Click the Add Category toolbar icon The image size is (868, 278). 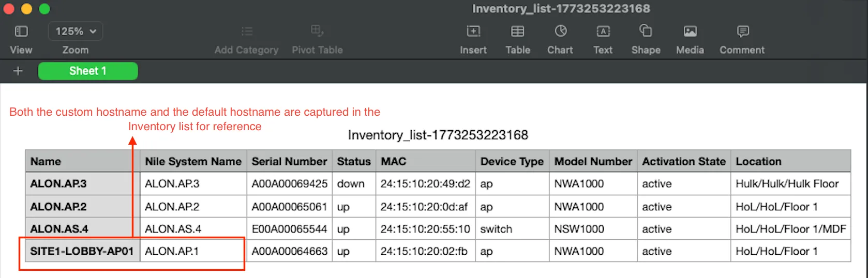(x=247, y=32)
